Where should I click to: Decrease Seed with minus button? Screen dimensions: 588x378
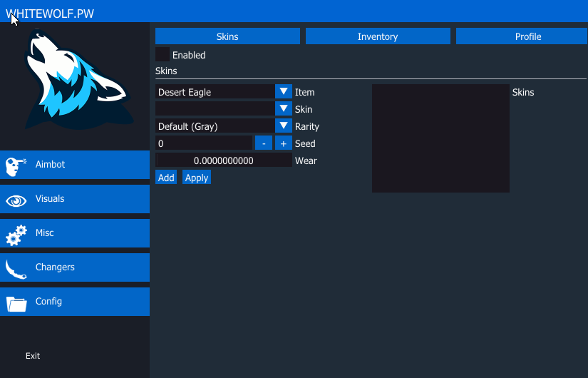264,143
